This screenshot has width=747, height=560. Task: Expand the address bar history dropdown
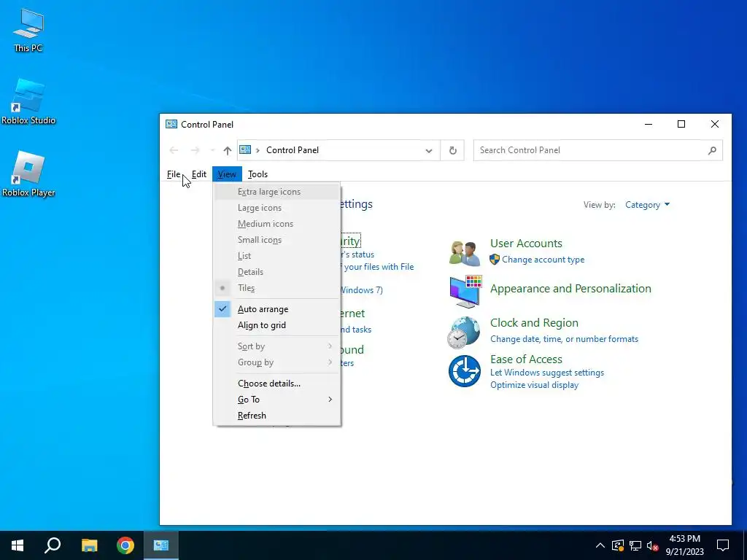click(429, 150)
